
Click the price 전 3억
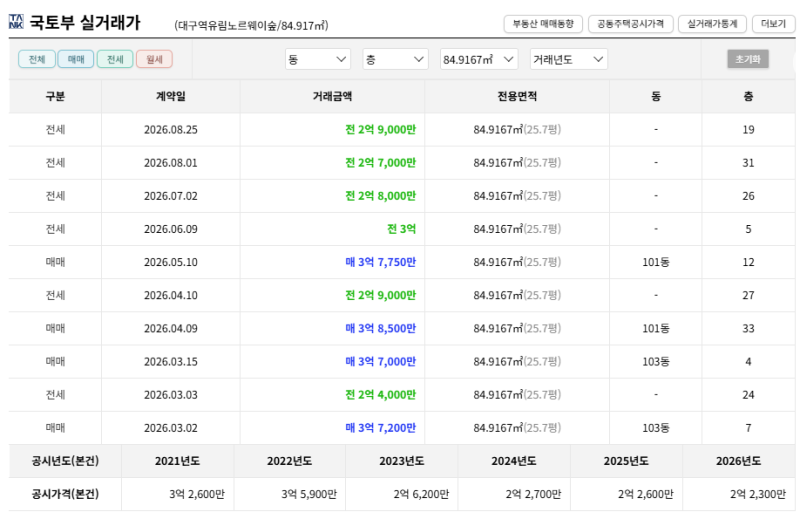[x=402, y=229]
